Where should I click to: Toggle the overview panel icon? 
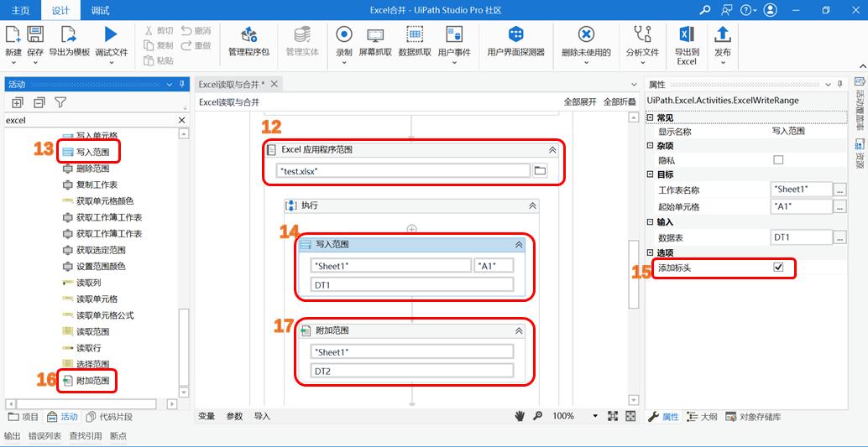click(630, 416)
